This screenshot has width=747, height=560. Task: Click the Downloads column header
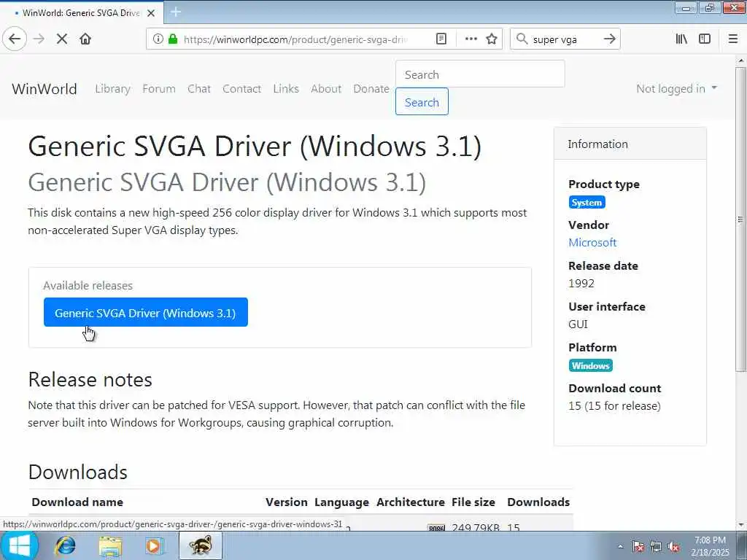pyautogui.click(x=538, y=502)
